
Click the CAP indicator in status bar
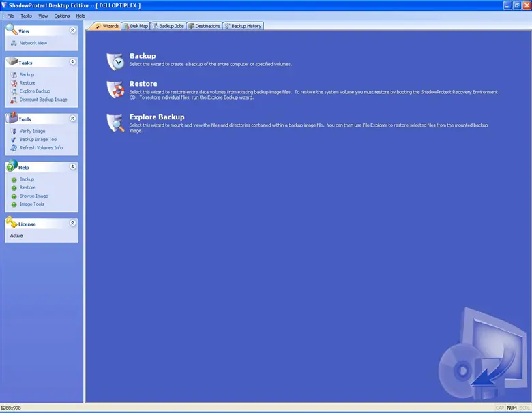500,408
